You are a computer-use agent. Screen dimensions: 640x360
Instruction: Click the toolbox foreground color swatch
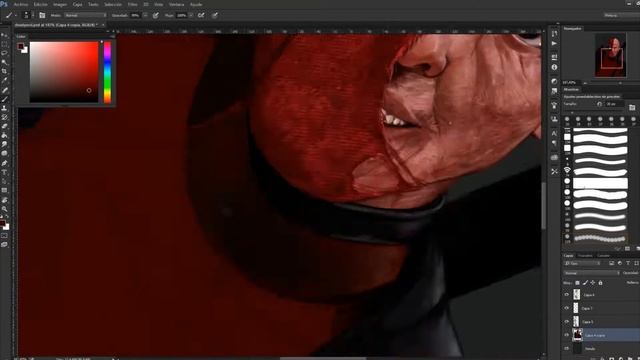click(2, 223)
